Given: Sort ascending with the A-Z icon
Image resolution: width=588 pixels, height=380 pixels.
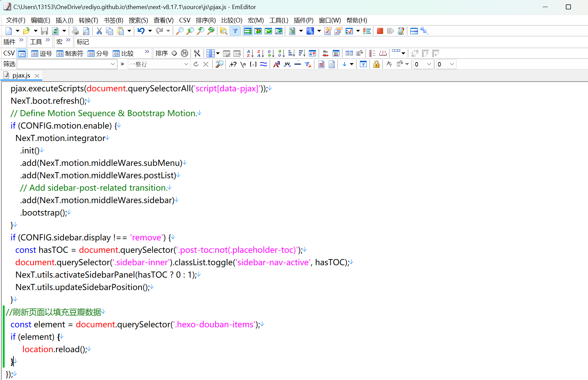Looking at the screenshot, I should [250, 53].
